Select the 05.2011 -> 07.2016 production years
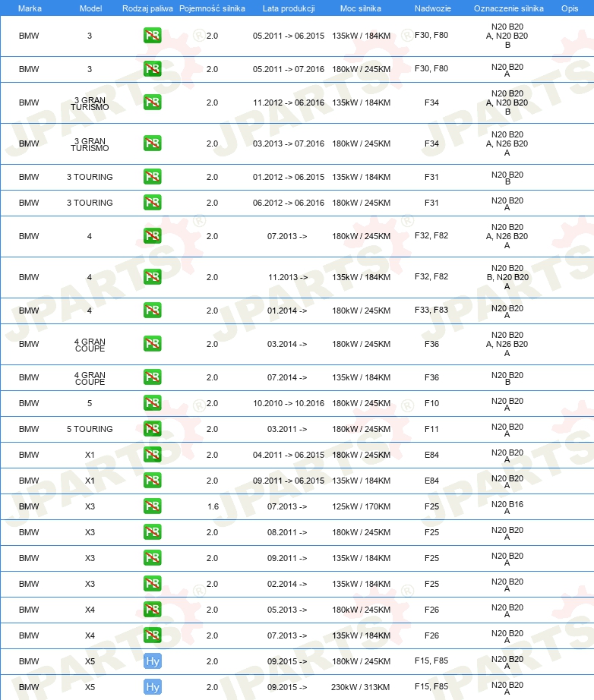This screenshot has height=700, width=594. [289, 69]
